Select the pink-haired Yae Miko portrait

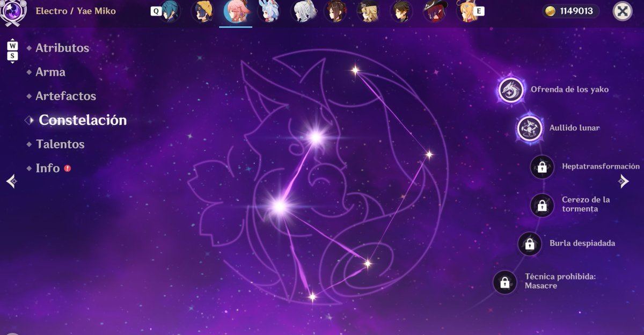point(236,11)
